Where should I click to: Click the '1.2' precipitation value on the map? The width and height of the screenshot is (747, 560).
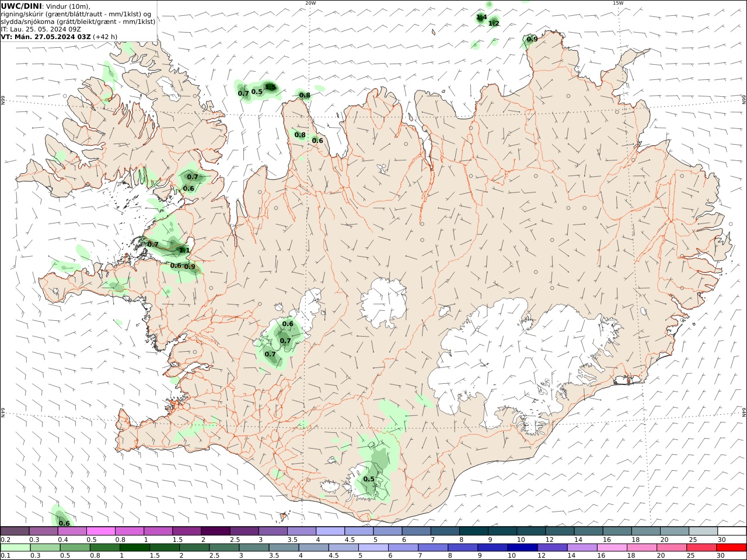494,23
